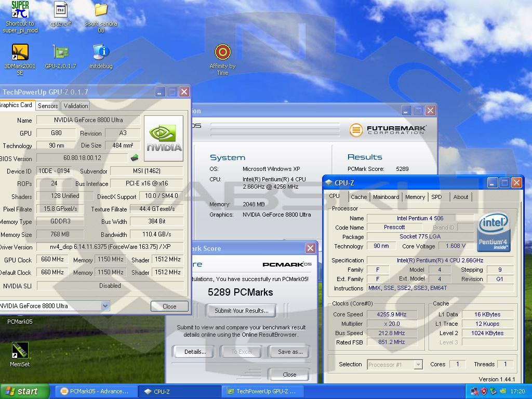Click the Core Voltage value 1.608 V
The height and width of the screenshot is (399, 532).
455,246
